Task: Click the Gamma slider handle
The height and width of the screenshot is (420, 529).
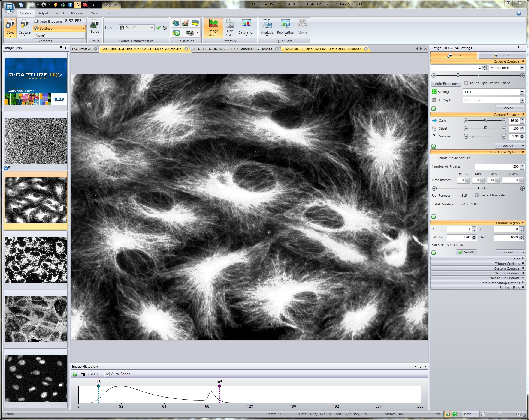Action: pyautogui.click(x=473, y=136)
